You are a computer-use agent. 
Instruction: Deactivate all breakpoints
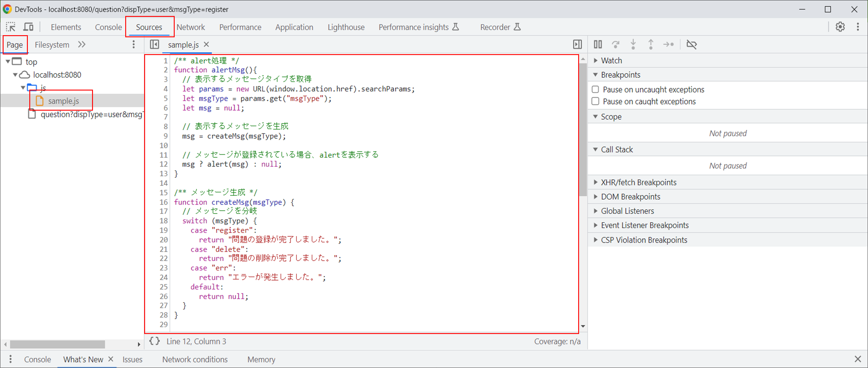(x=692, y=44)
